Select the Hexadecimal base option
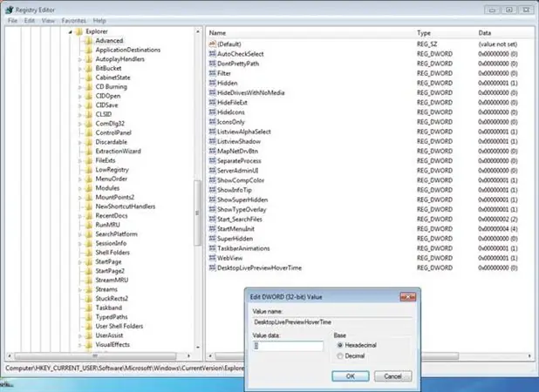The height and width of the screenshot is (392, 539). coord(340,345)
